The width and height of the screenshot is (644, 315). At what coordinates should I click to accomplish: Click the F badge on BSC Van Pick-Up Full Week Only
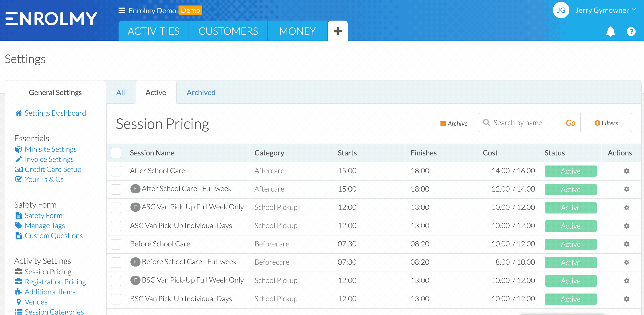135,280
